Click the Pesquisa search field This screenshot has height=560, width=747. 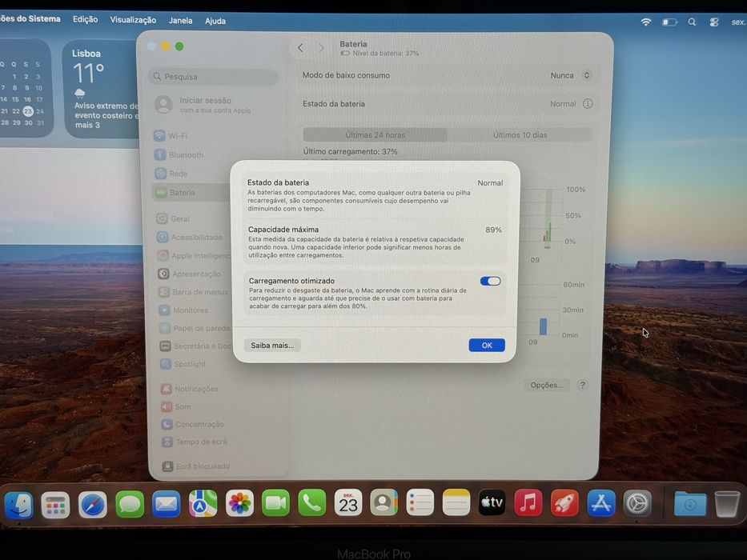click(214, 76)
